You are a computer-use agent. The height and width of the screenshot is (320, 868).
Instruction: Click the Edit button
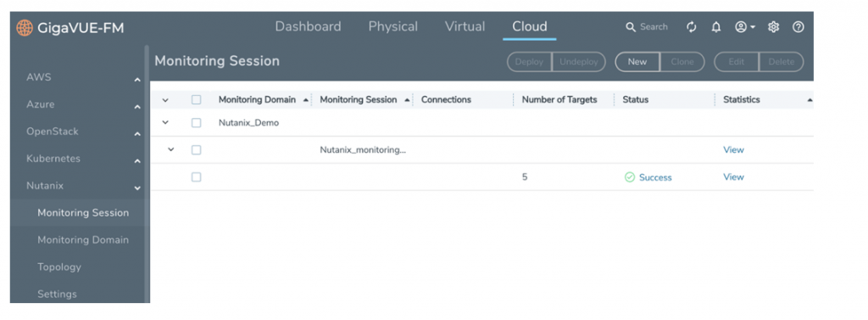point(737,62)
